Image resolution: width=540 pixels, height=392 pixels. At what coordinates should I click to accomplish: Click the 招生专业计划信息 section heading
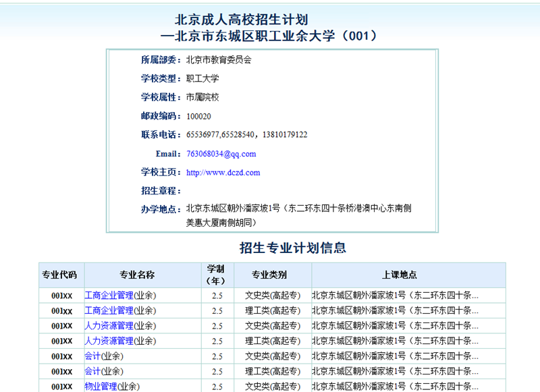(293, 248)
